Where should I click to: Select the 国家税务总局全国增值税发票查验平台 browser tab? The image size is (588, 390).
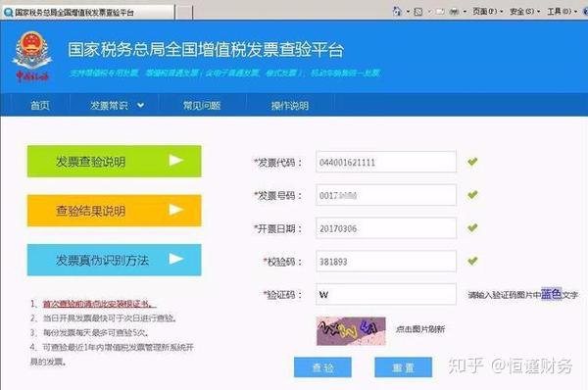point(87,13)
